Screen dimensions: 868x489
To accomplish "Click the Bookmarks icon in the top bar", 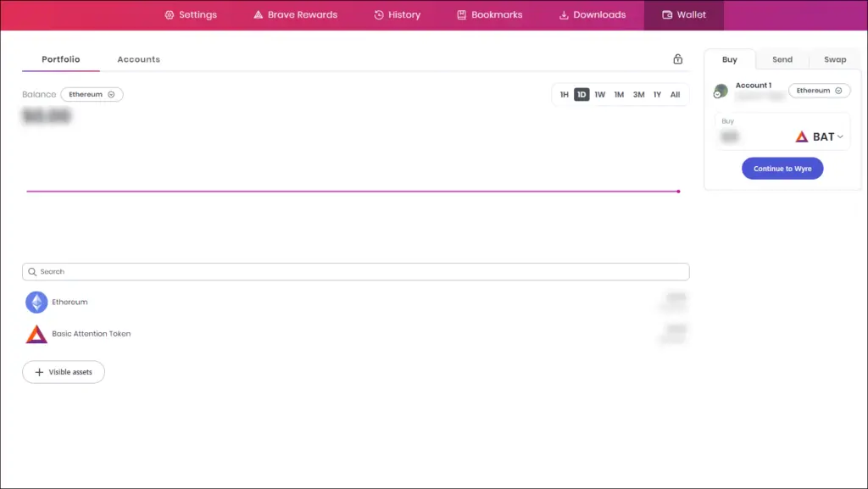I will 461,15.
